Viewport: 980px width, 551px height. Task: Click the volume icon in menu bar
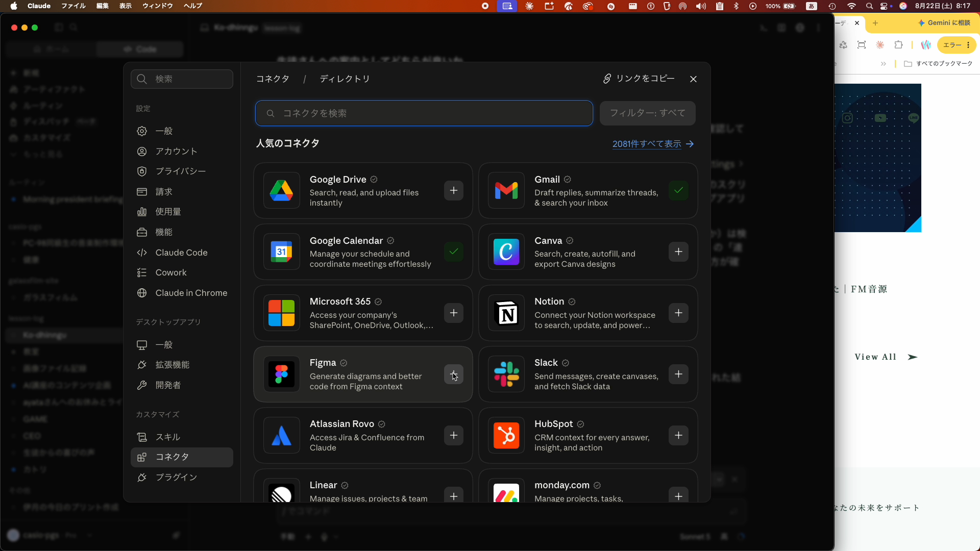click(x=701, y=6)
